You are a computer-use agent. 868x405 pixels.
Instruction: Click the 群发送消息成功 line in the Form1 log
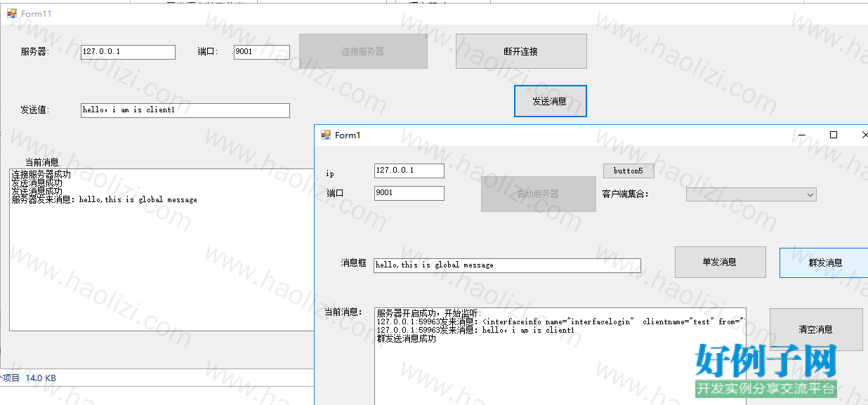[x=406, y=338]
